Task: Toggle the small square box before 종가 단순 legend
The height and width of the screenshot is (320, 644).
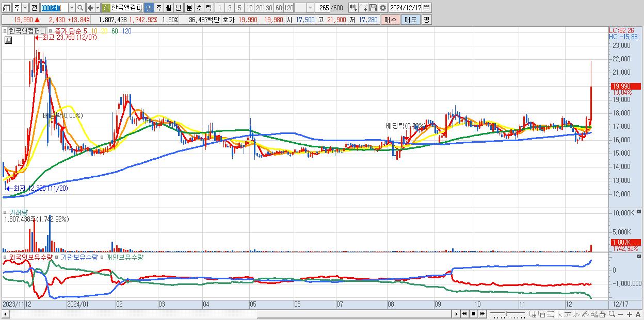Action: (x=51, y=31)
